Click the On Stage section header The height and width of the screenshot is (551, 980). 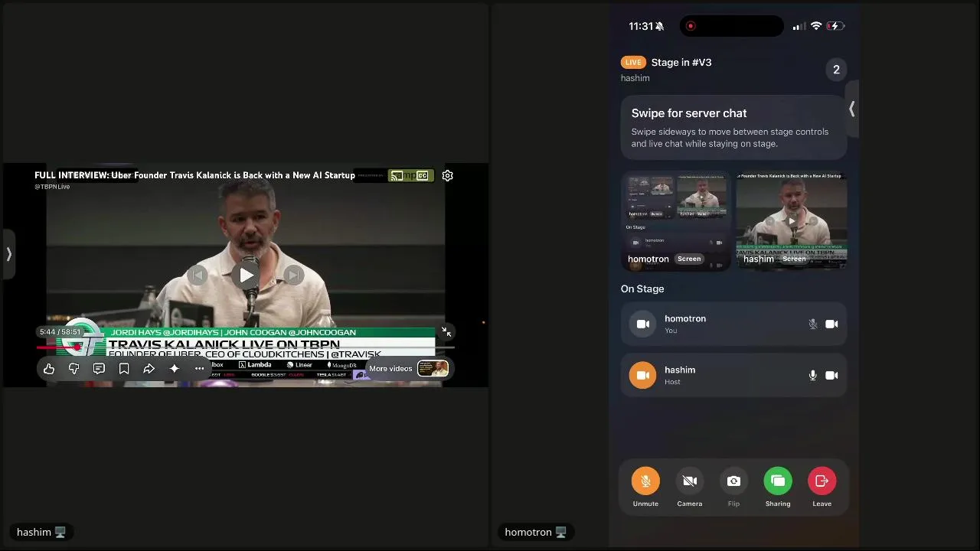[x=642, y=289]
